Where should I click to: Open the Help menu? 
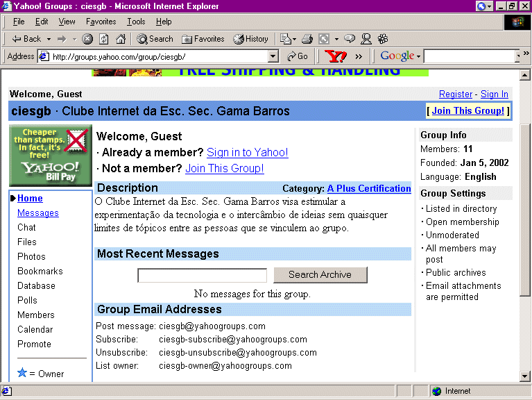164,22
